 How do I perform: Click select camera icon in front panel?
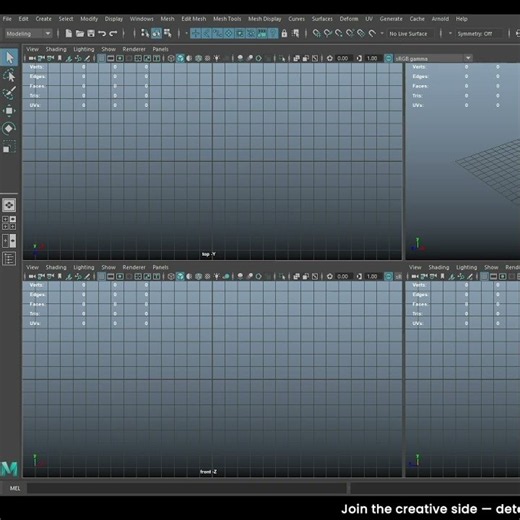32,277
